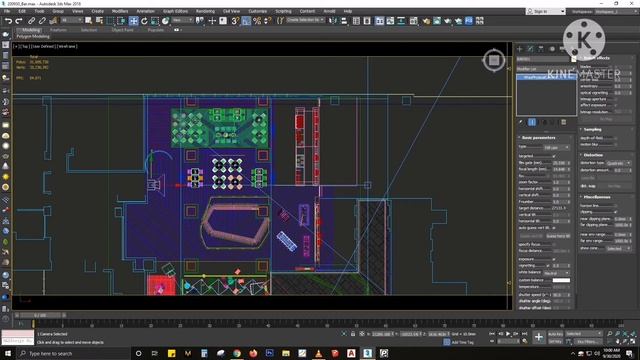Viewport: 640px width, 360px height.
Task: Open the show cone dropdown
Action: [x=618, y=248]
